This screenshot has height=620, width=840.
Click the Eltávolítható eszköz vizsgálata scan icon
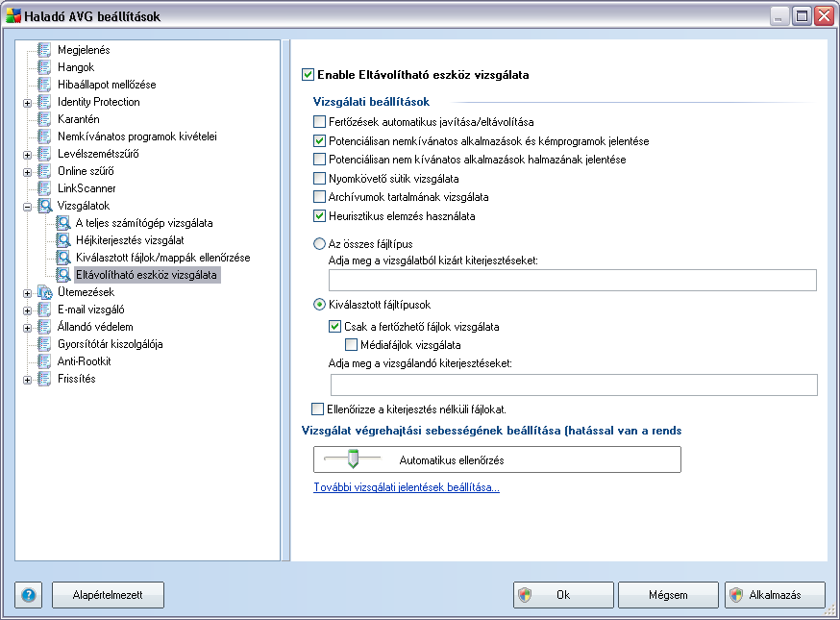[x=63, y=275]
